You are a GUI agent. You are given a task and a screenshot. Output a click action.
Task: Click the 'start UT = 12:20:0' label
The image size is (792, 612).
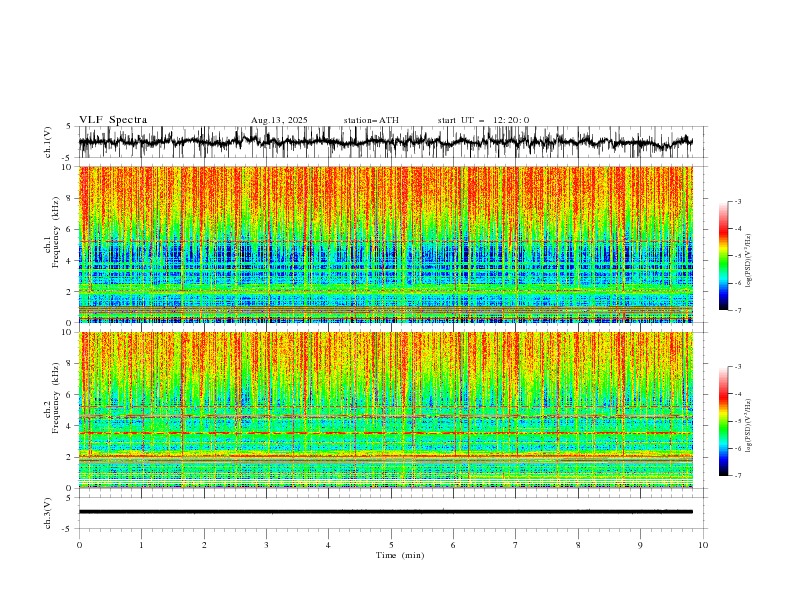[483, 120]
